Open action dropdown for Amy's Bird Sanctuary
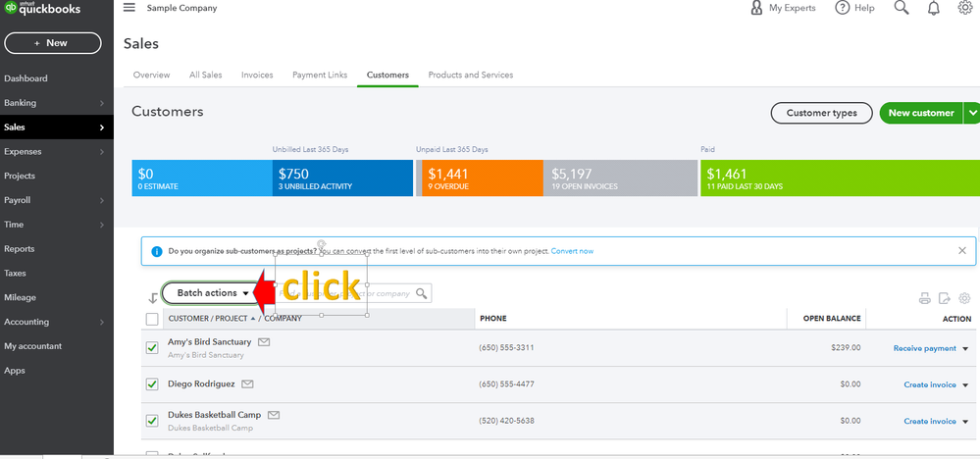 [x=965, y=349]
